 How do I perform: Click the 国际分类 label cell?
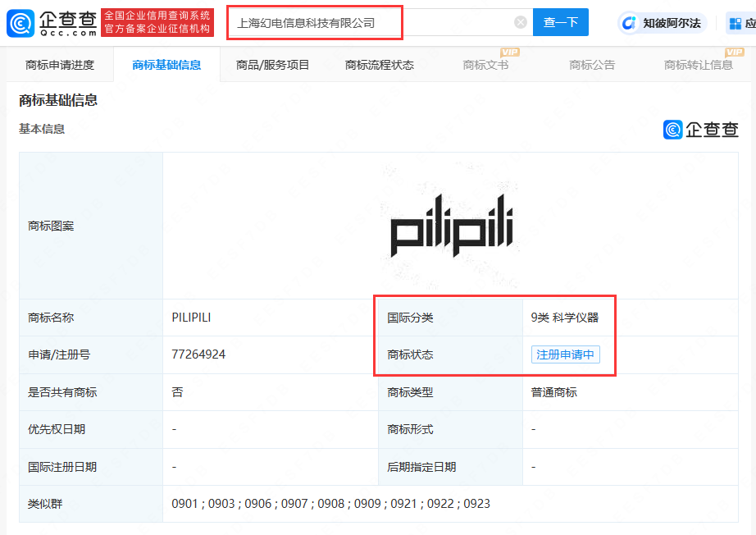coord(450,318)
